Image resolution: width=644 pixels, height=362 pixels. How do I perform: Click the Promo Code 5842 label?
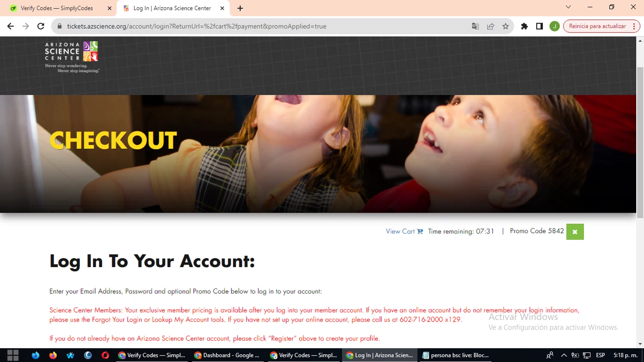point(537,231)
